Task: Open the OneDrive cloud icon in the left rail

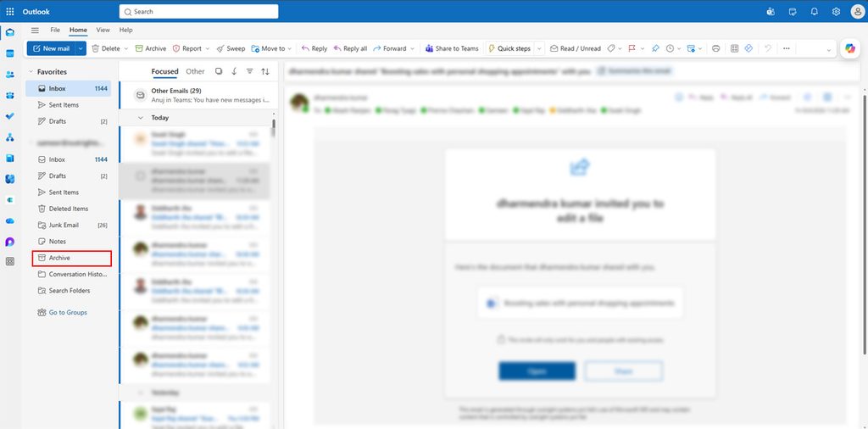Action: tap(10, 221)
